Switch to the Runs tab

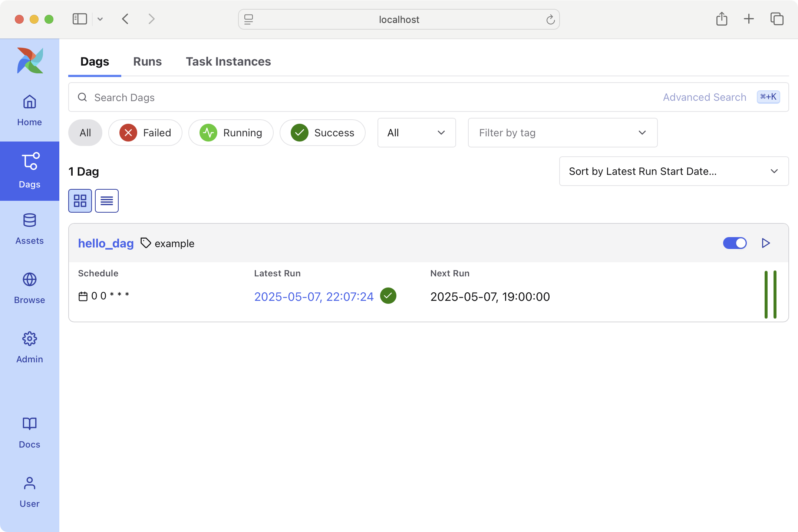tap(147, 61)
